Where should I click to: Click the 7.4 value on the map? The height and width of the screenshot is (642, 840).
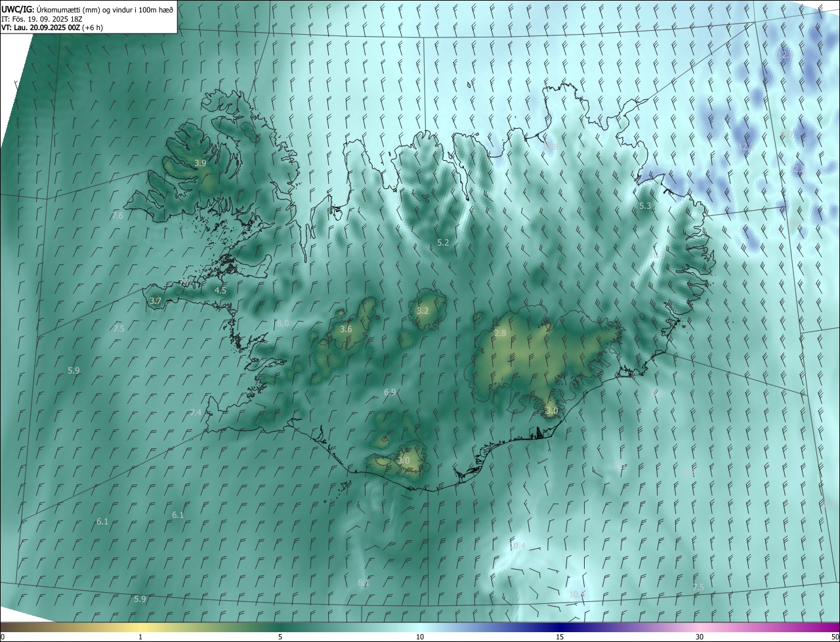(196, 412)
